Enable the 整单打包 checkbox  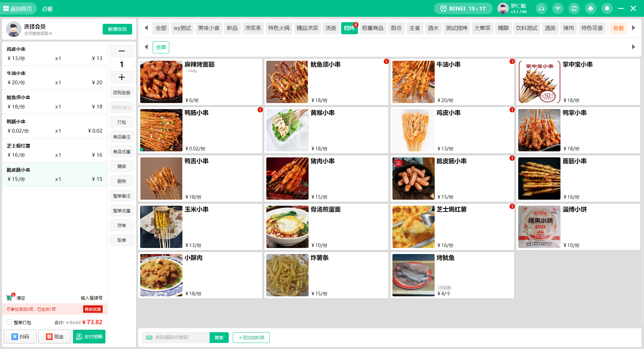(10, 322)
